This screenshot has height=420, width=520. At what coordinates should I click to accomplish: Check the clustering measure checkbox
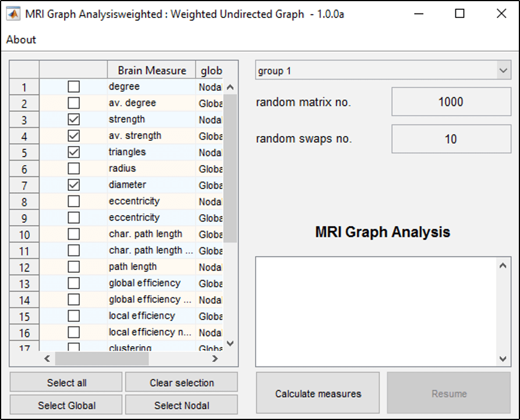tap(73, 347)
